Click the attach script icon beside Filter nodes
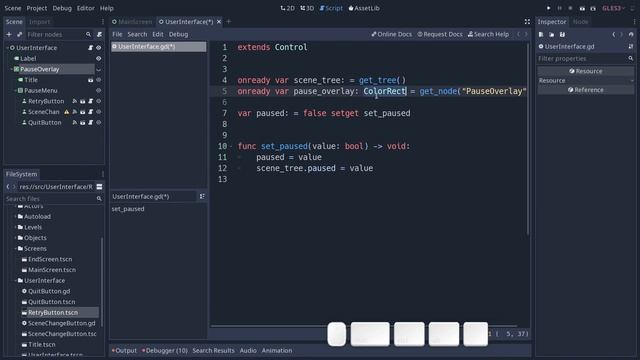640x360 pixels. tap(99, 35)
